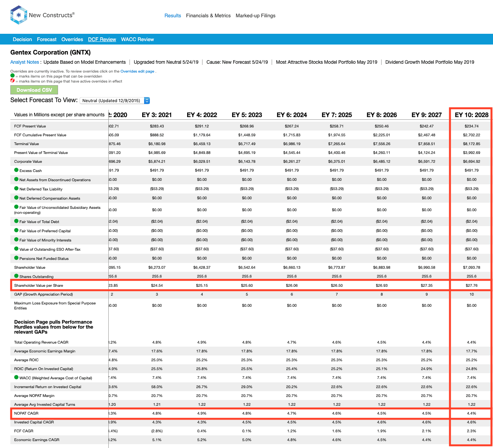
Task: Click the (2.8%) FCF CAGR cell
Action: (157, 431)
